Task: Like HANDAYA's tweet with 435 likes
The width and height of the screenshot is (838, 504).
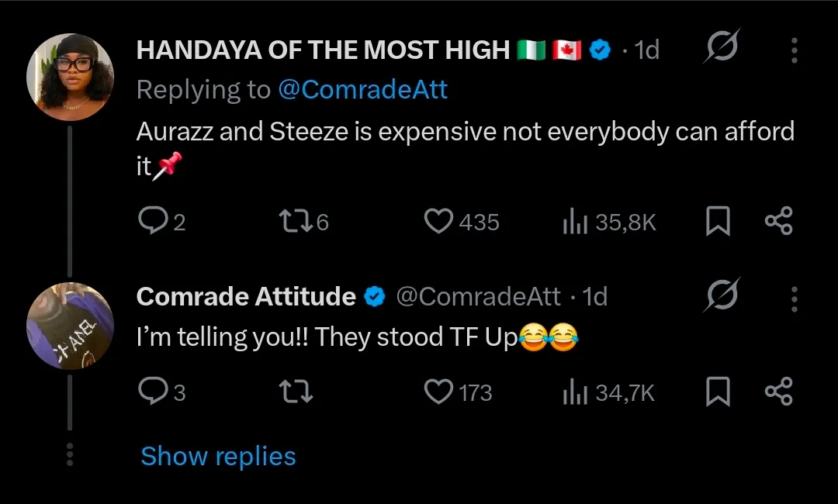Action: point(439,223)
